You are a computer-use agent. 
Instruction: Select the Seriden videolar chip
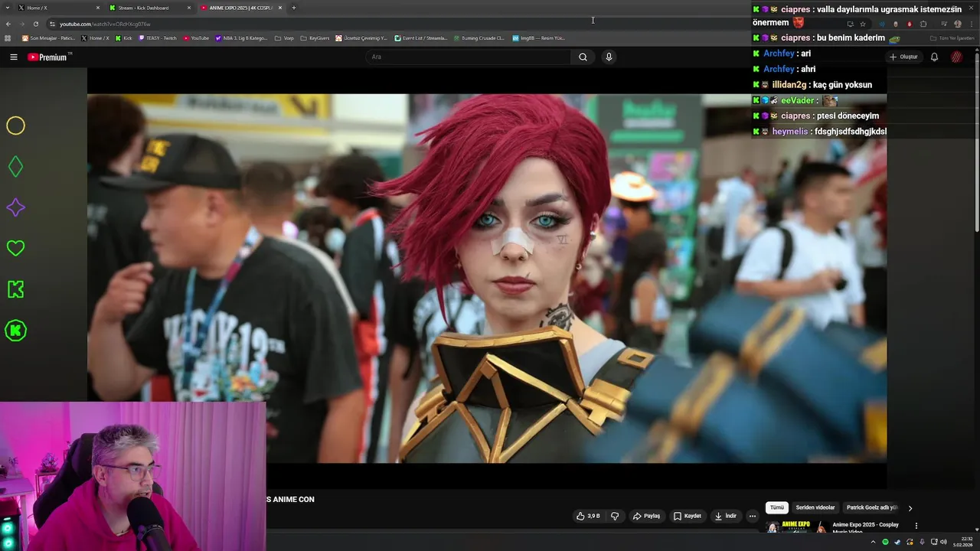pos(815,507)
